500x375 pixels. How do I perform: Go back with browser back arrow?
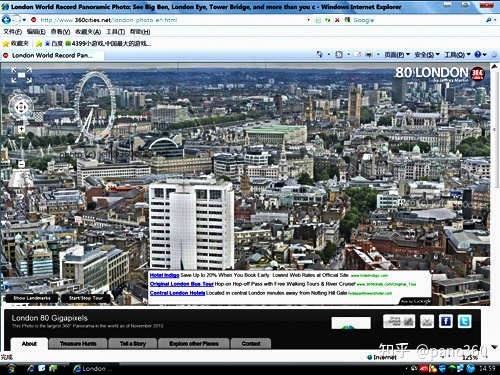tap(6, 20)
